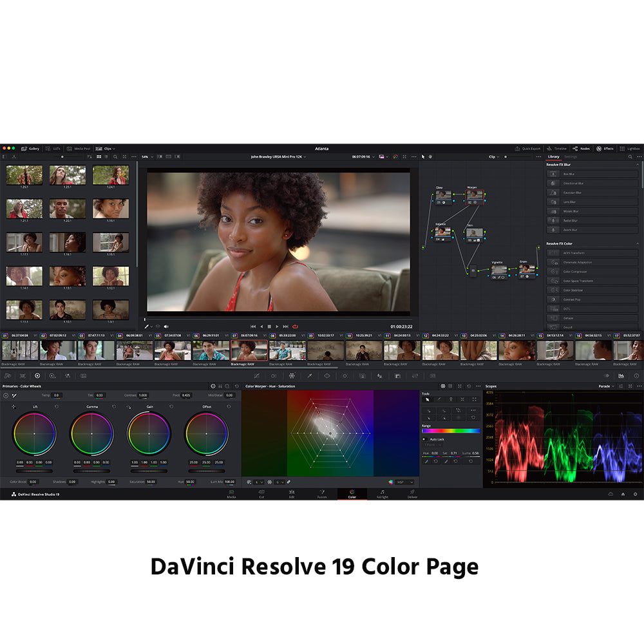
Task: Collapse the Resolve FX Blur section
Action: (637, 165)
